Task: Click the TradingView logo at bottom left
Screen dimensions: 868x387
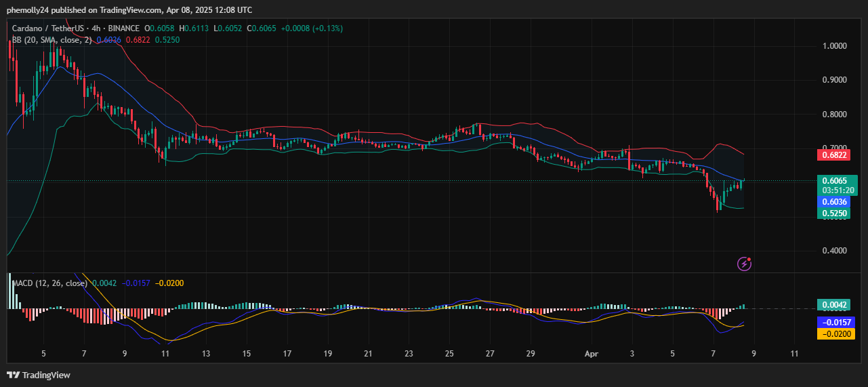Action: pyautogui.click(x=39, y=375)
